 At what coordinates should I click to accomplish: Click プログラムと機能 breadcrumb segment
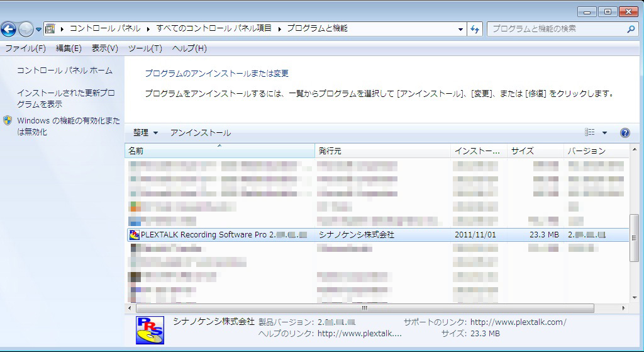tap(317, 28)
